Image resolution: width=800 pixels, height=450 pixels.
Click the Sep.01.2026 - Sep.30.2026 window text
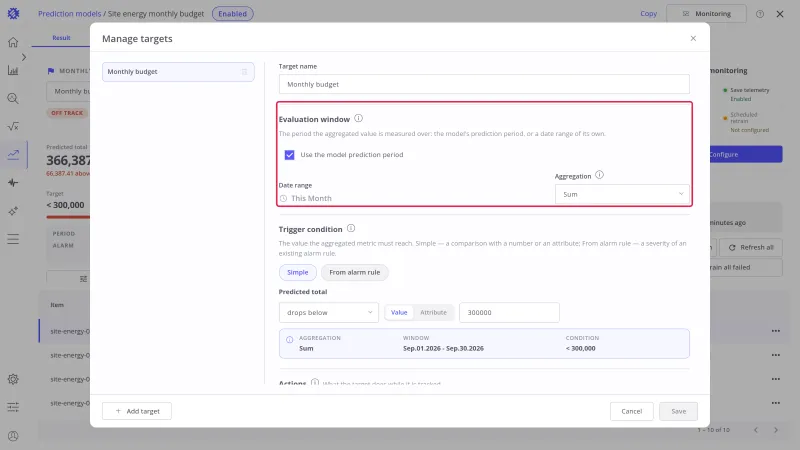pos(443,348)
